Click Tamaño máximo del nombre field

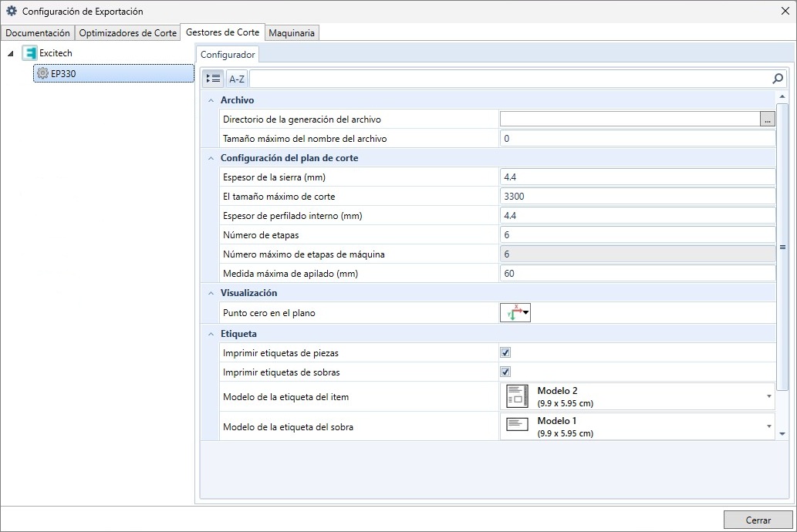[637, 139]
